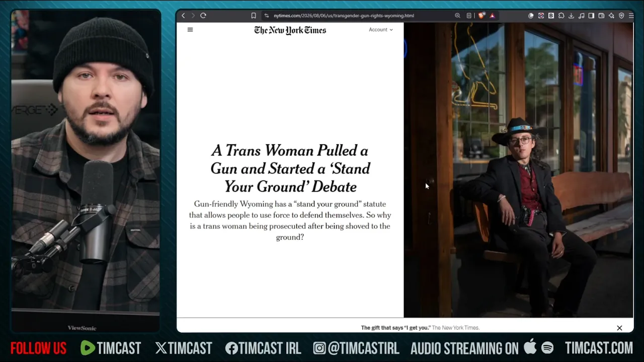Click the Apple logo in the banner
644x362 pixels.
[x=530, y=347]
